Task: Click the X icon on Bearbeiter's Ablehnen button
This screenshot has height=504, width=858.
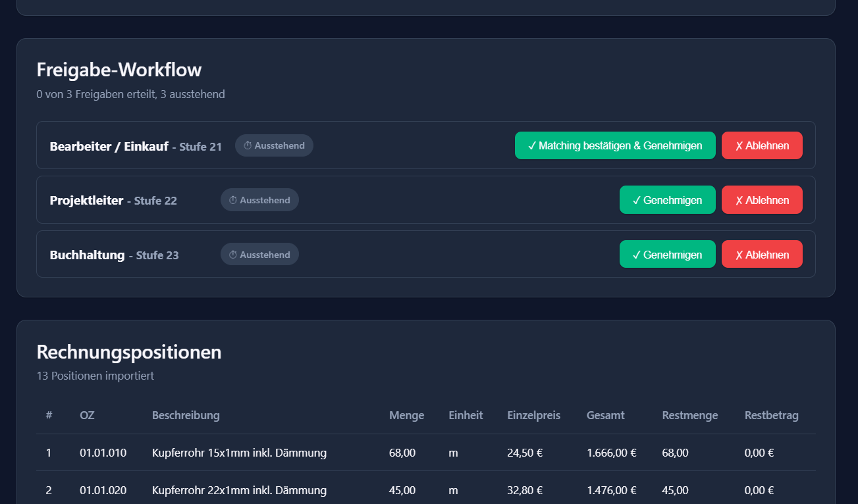Action: [x=738, y=145]
